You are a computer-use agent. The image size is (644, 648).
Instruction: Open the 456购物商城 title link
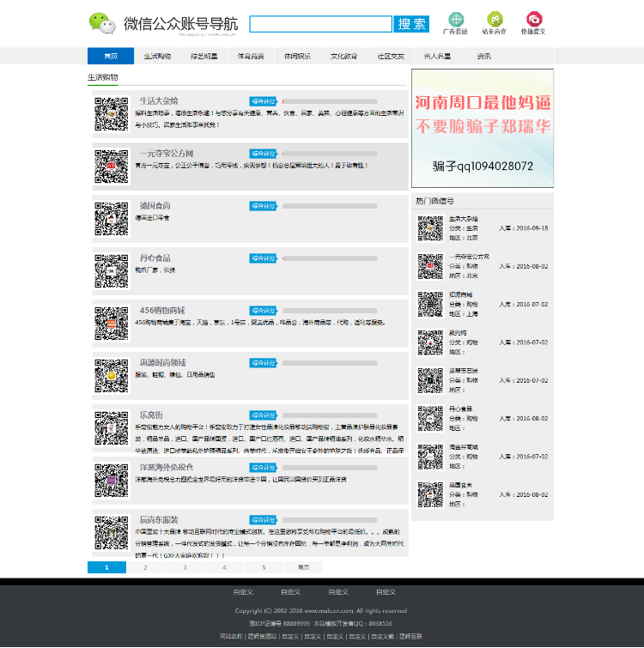click(162, 311)
